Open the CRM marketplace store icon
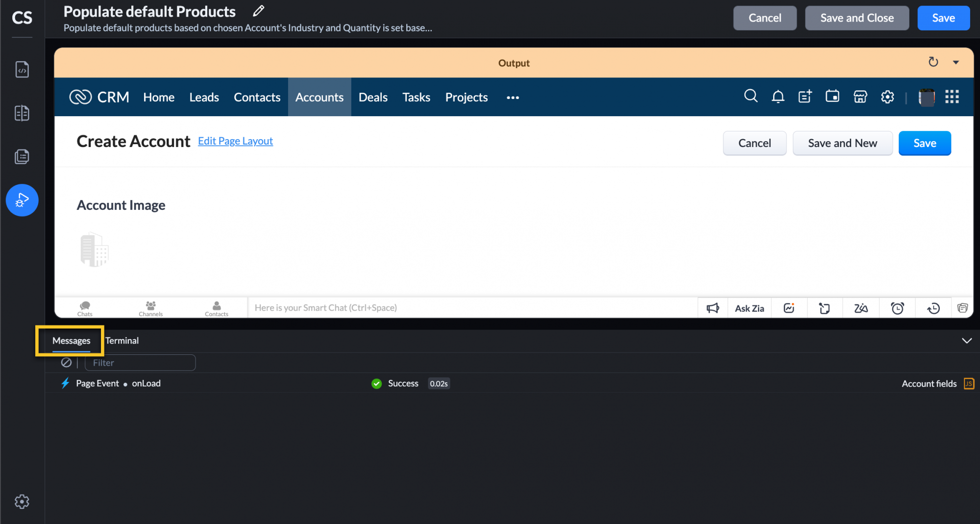Screen dimensions: 980x524 [860, 97]
